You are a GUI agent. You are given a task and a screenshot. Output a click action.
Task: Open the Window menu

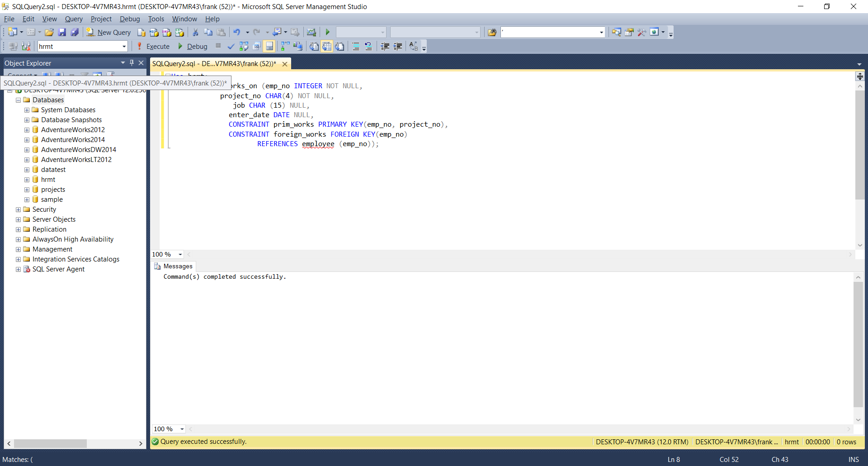pyautogui.click(x=184, y=19)
